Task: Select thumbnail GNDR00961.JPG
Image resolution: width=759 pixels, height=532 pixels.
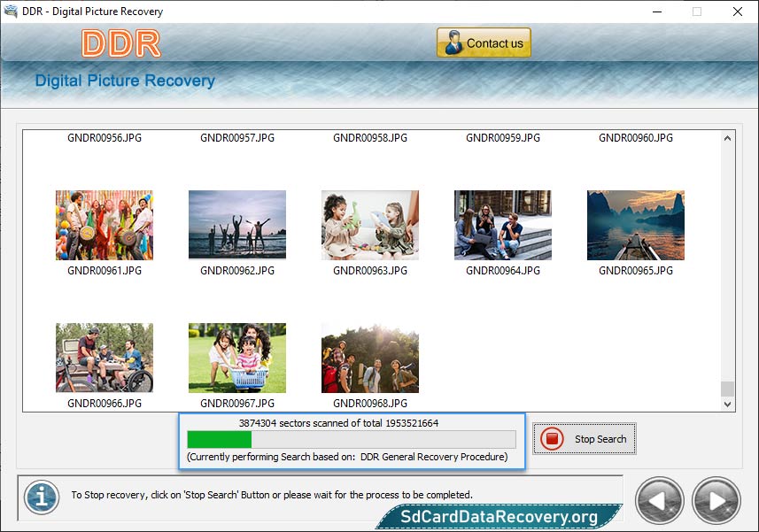Action: coord(105,225)
